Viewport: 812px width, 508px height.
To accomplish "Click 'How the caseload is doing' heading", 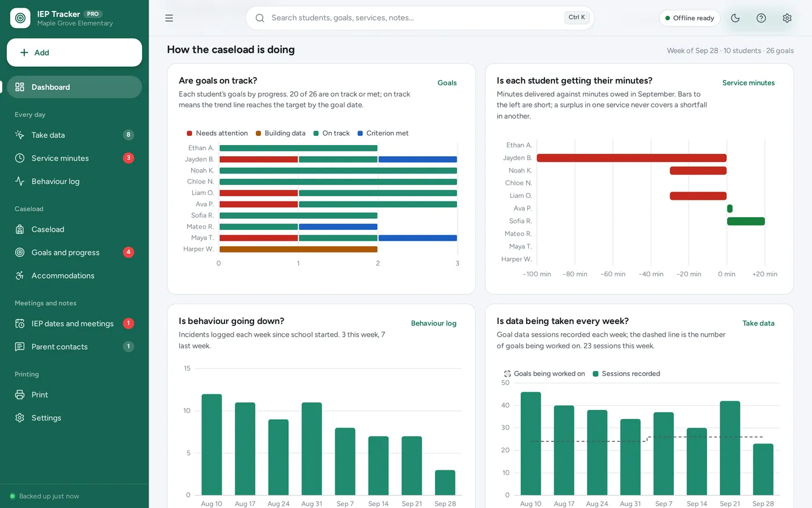I will [x=231, y=50].
